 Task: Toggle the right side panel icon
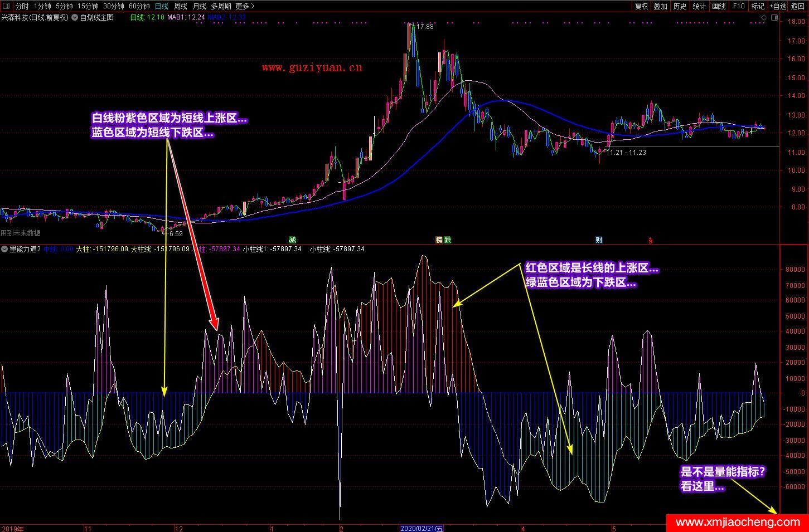click(774, 18)
